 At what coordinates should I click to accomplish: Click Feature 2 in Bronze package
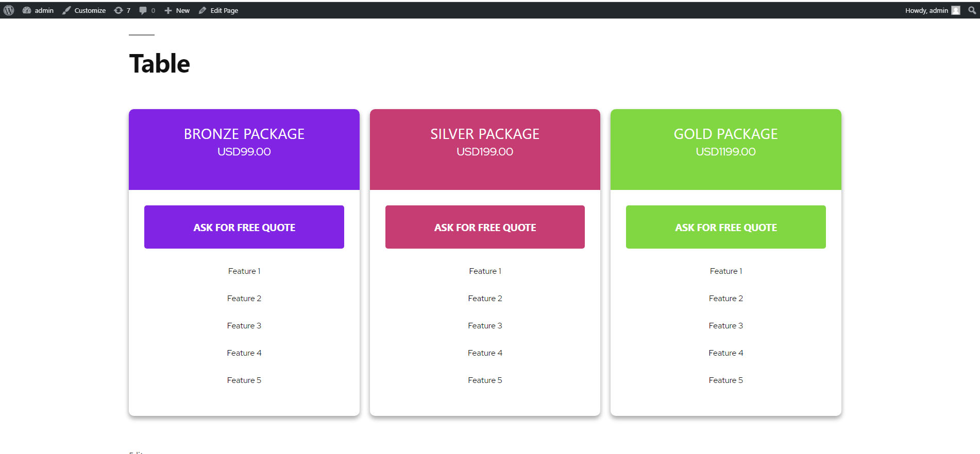(x=244, y=299)
